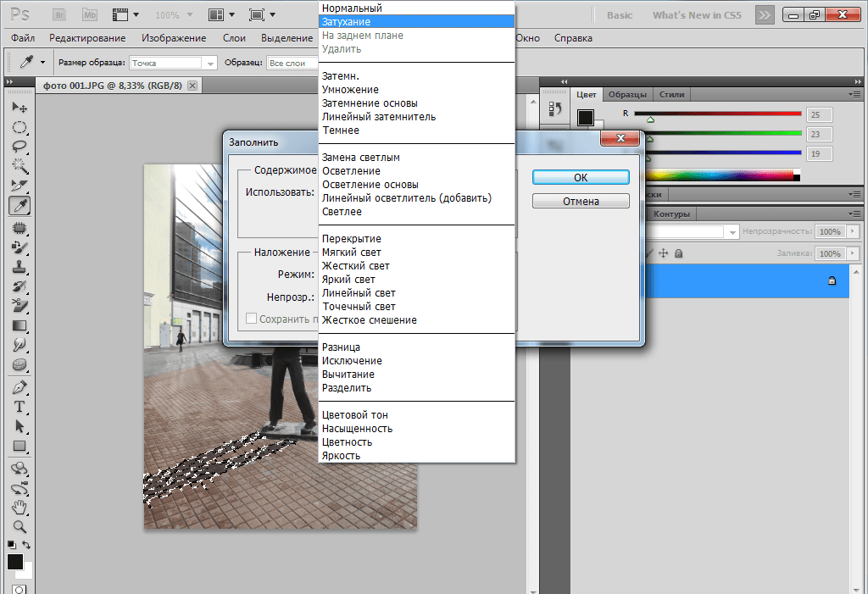Screen dimensions: 868x594
Task: Select the Hand tool
Action: (19, 507)
